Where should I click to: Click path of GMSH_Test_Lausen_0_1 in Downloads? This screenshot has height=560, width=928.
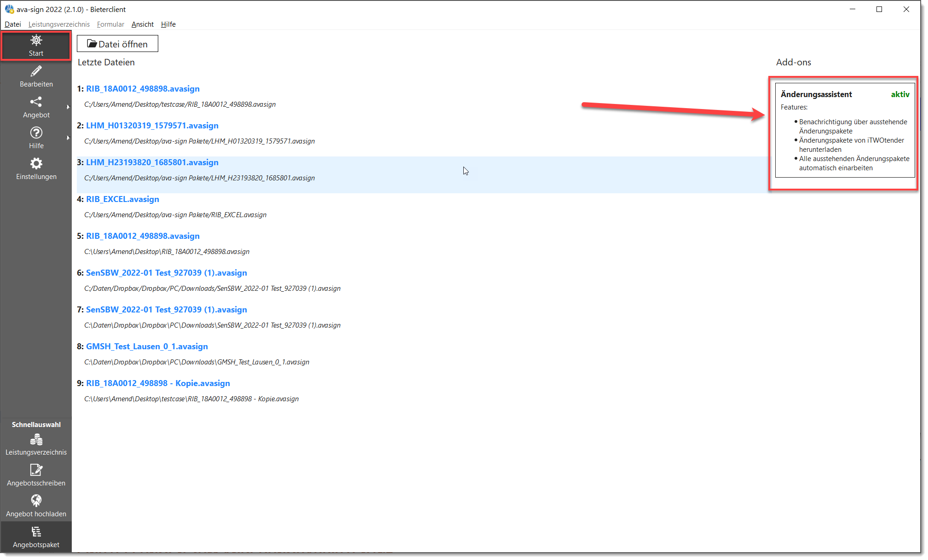click(x=196, y=362)
